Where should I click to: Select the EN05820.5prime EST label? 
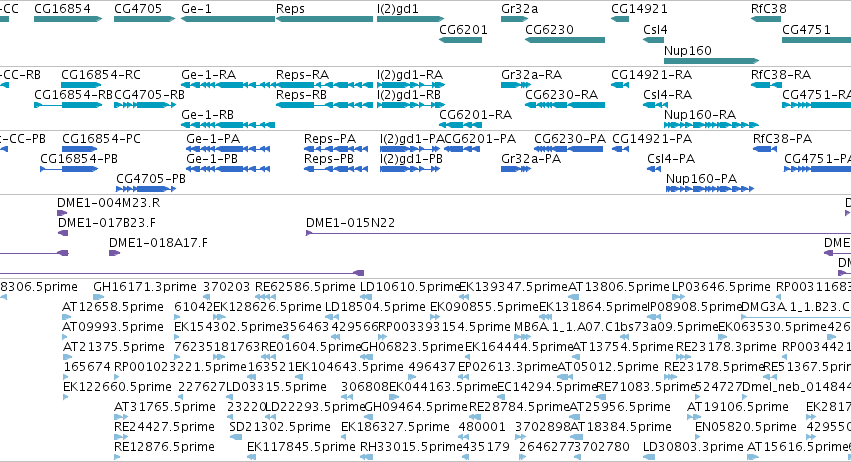(x=746, y=427)
